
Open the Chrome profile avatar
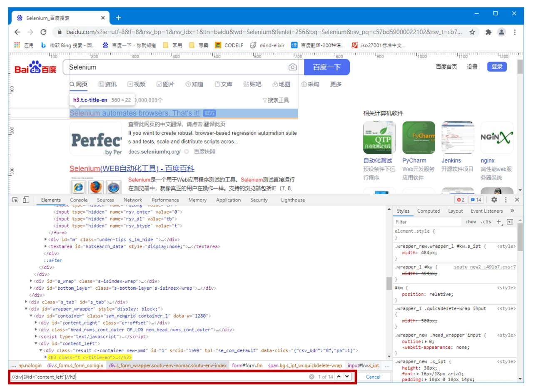pos(502,32)
